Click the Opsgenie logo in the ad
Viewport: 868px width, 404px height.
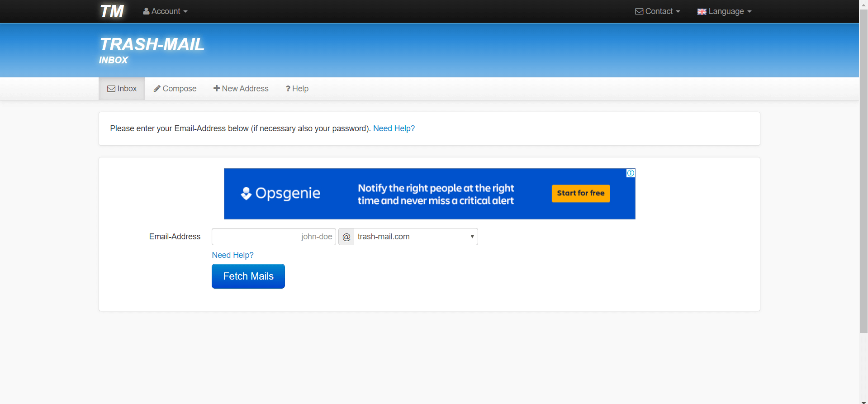(280, 193)
